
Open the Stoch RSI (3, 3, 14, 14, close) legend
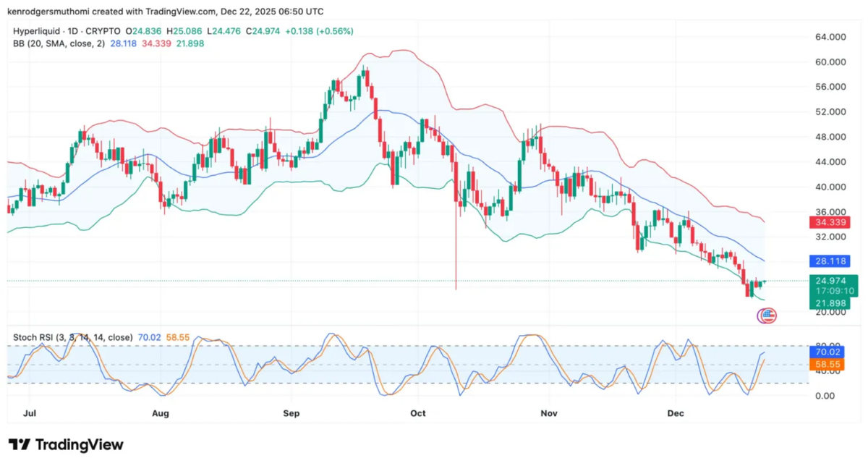[x=73, y=337]
